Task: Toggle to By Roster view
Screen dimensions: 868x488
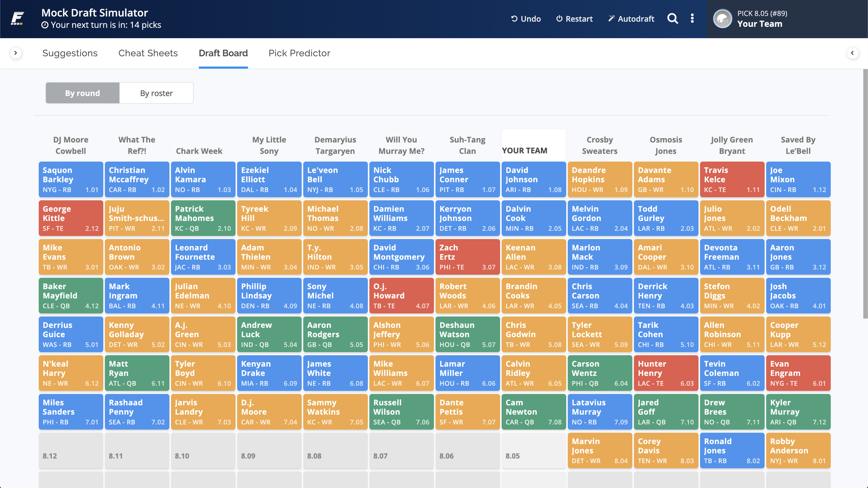Action: tap(156, 92)
